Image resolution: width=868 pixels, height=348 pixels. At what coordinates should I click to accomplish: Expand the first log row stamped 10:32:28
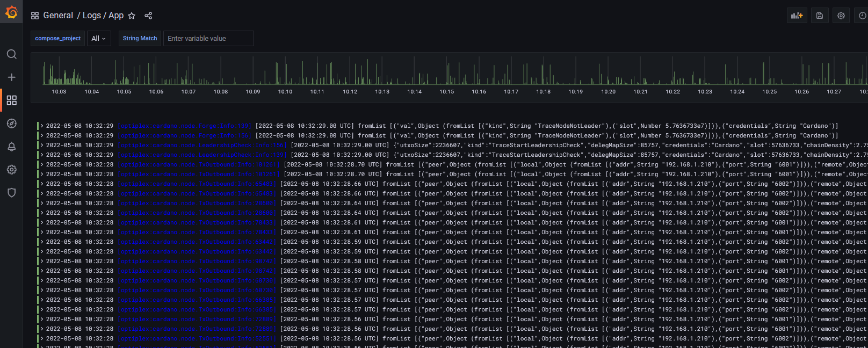42,165
